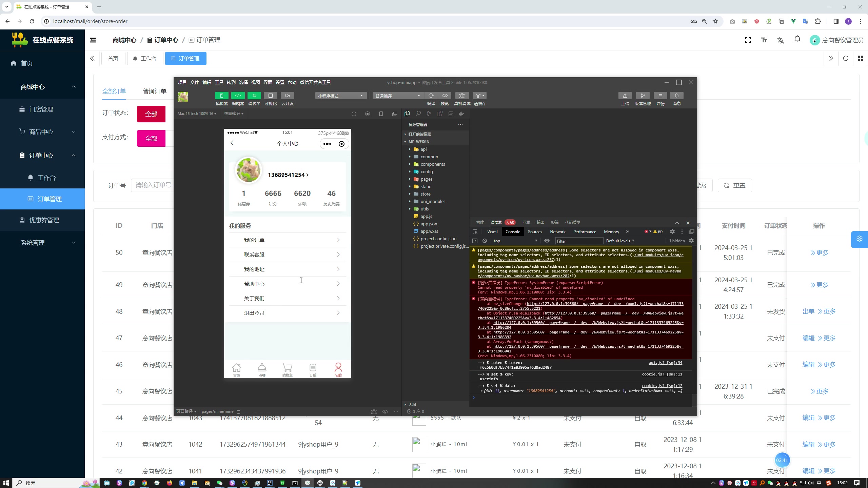Open the 工具 menu in devtools

pyautogui.click(x=219, y=82)
